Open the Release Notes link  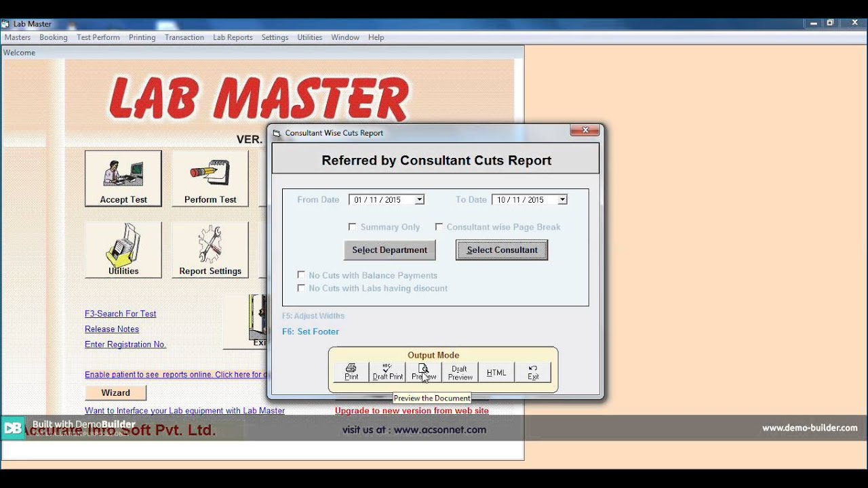[x=112, y=329]
